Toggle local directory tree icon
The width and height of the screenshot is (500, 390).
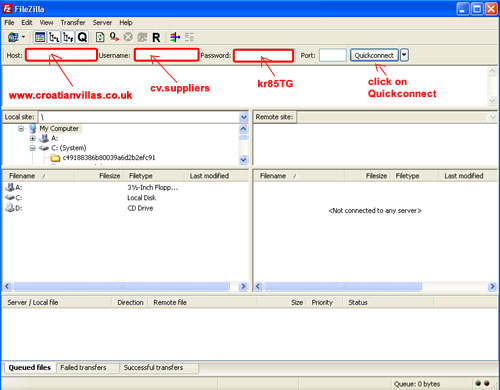(x=54, y=37)
